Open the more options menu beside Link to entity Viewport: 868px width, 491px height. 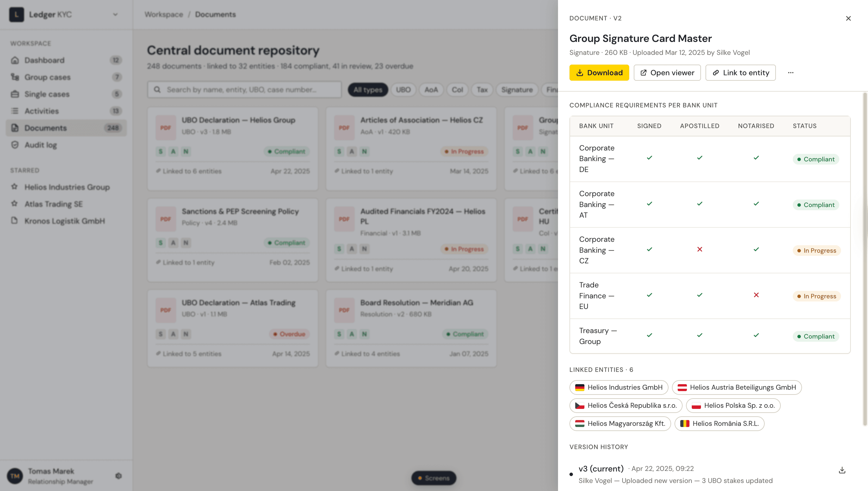[791, 73]
